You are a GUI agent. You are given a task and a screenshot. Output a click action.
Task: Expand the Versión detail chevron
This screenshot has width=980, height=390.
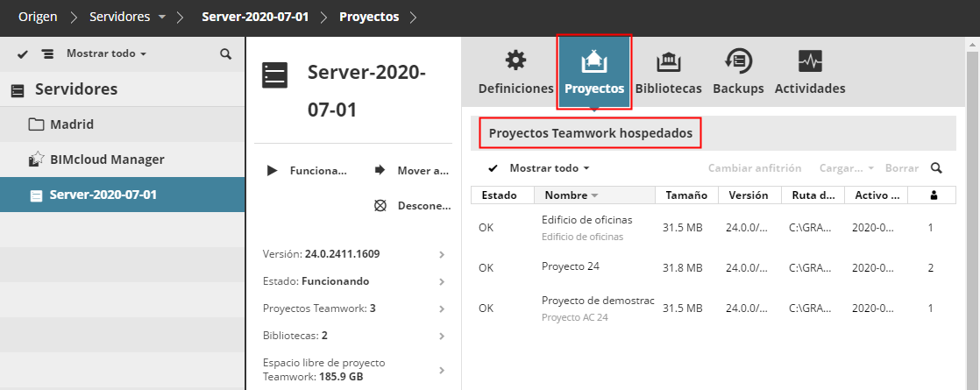(x=441, y=254)
